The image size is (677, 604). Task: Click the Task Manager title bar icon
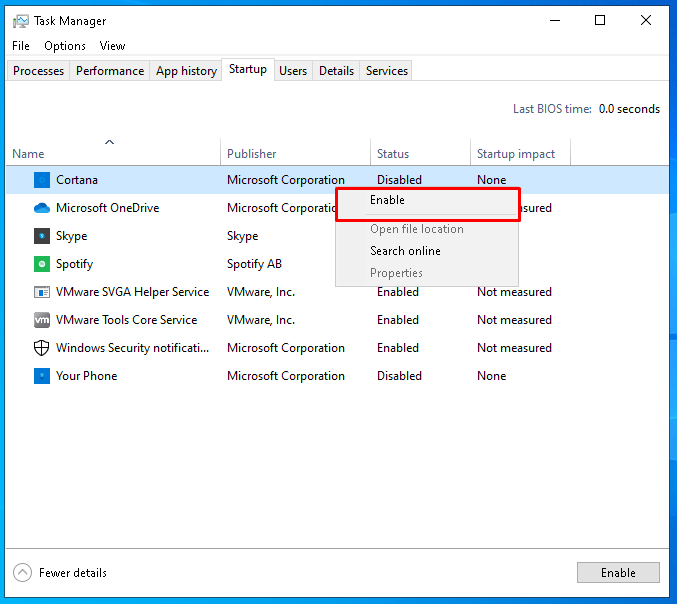[20, 21]
